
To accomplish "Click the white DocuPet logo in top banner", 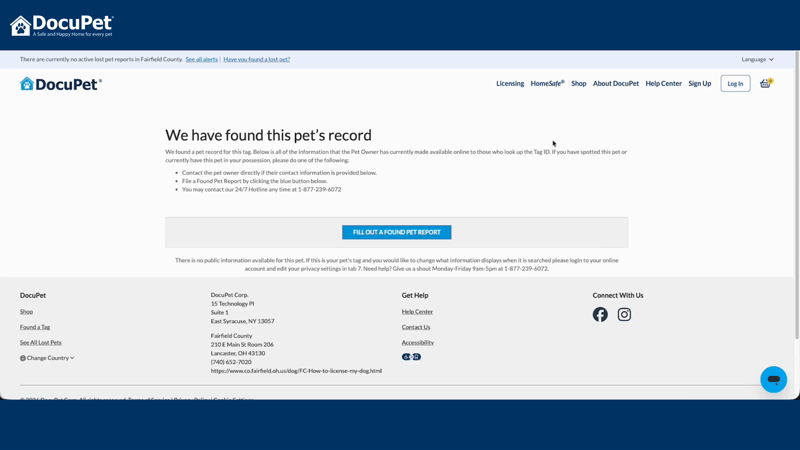I will pyautogui.click(x=62, y=26).
